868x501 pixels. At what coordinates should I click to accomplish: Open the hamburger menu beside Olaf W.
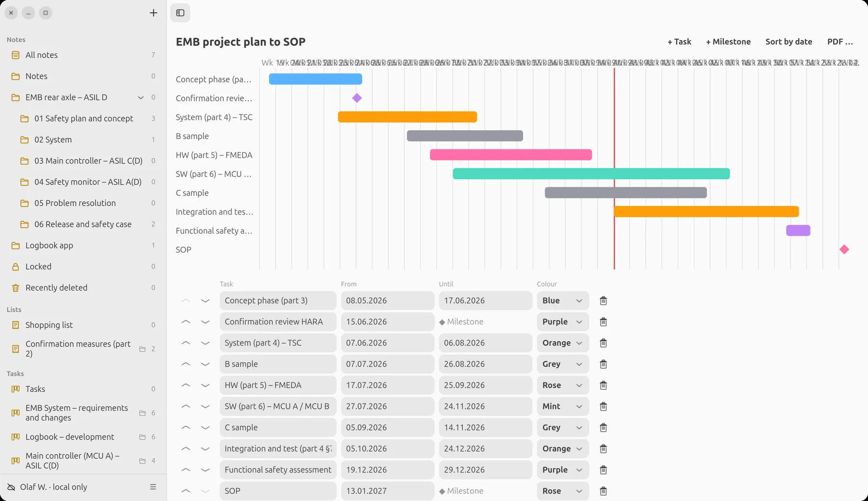[153, 487]
